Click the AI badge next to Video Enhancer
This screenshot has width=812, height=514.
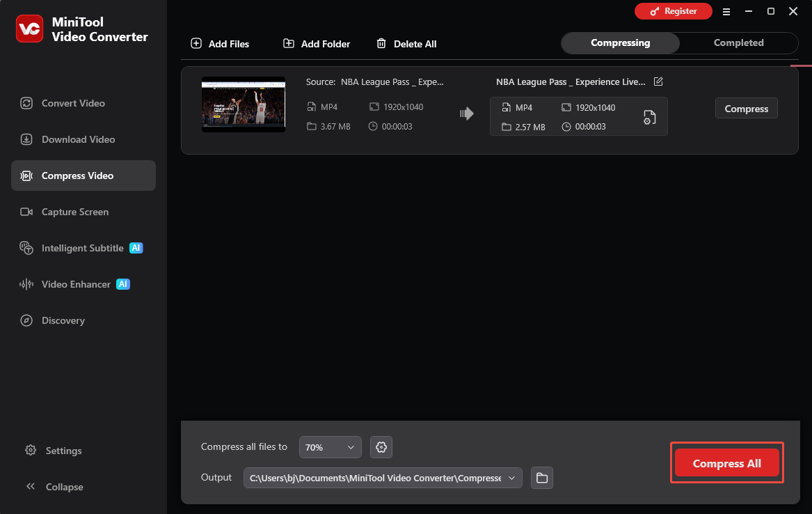pyautogui.click(x=122, y=284)
